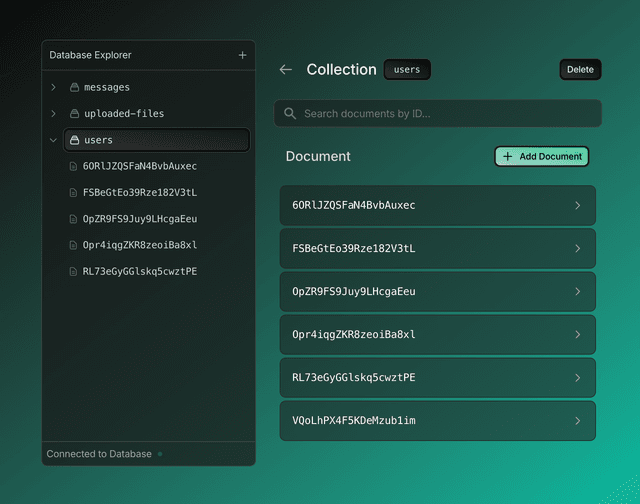Select Opr4iqgZKR8zeoiBa8xl in the sidebar tree
640x504 pixels.
[x=140, y=245]
